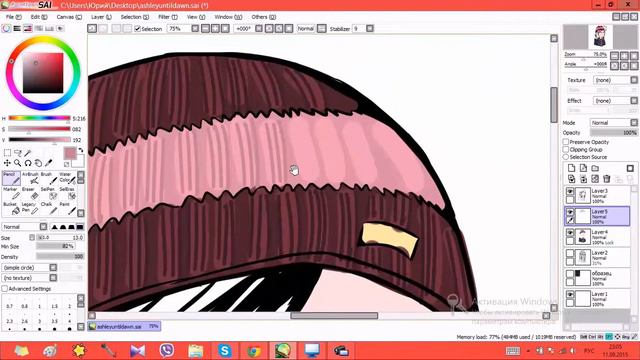Select the Marker tool
Image resolution: width=640 pixels, height=360 pixels.
[x=11, y=193]
